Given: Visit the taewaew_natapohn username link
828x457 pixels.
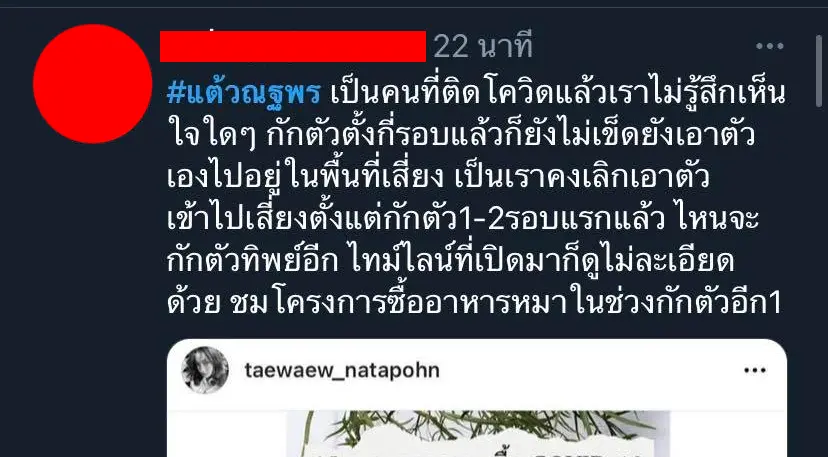Looking at the screenshot, I should coord(342,370).
